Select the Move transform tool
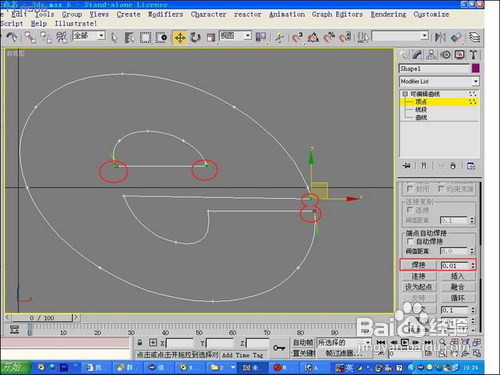Image resolution: width=500 pixels, height=375 pixels. pyautogui.click(x=180, y=38)
